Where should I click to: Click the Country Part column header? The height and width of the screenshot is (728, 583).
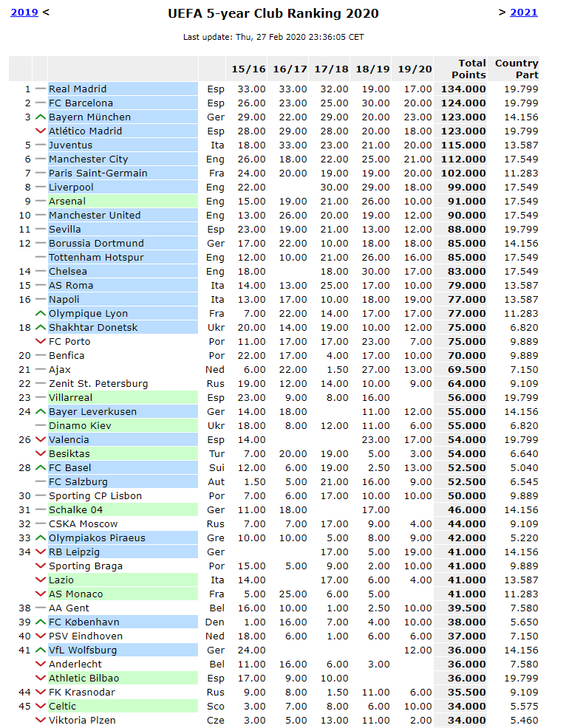(x=516, y=69)
